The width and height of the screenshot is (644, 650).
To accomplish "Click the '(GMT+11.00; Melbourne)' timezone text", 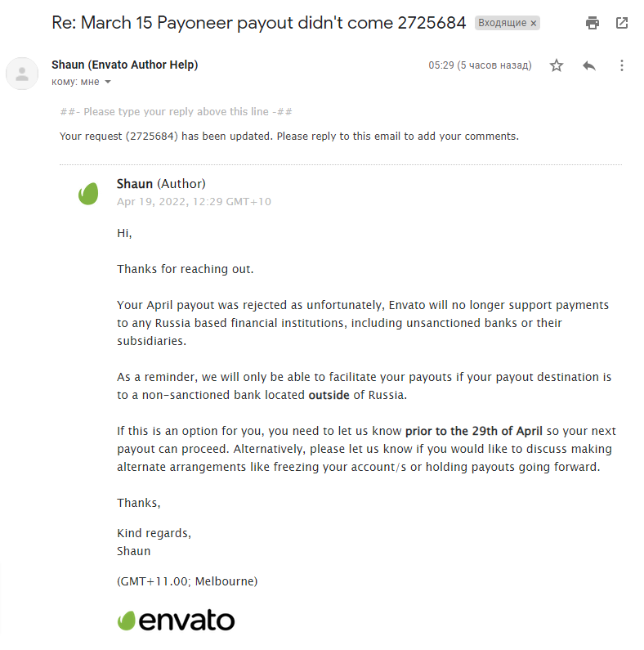I will (187, 581).
